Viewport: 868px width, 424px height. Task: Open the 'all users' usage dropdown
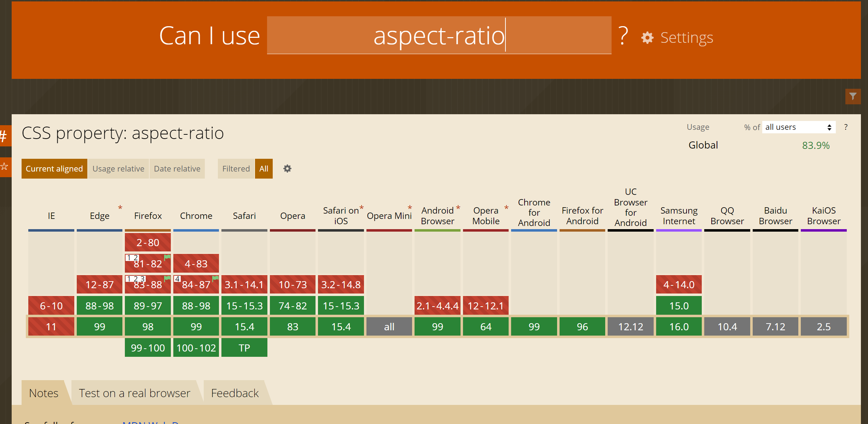click(x=798, y=127)
